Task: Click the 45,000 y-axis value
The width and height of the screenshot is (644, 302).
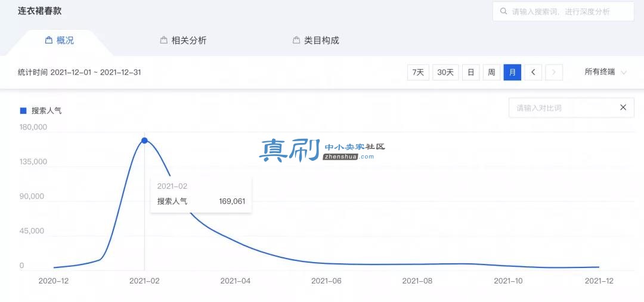Action: click(32, 231)
